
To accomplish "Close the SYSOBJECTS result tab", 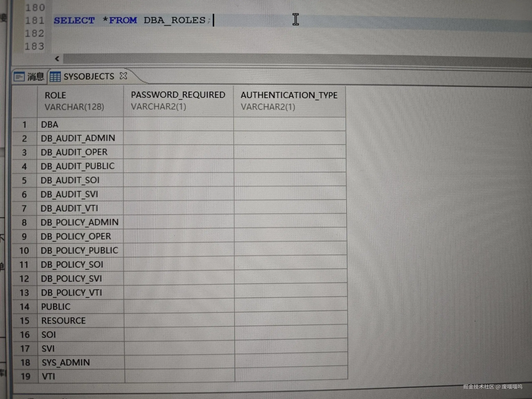I will point(123,76).
